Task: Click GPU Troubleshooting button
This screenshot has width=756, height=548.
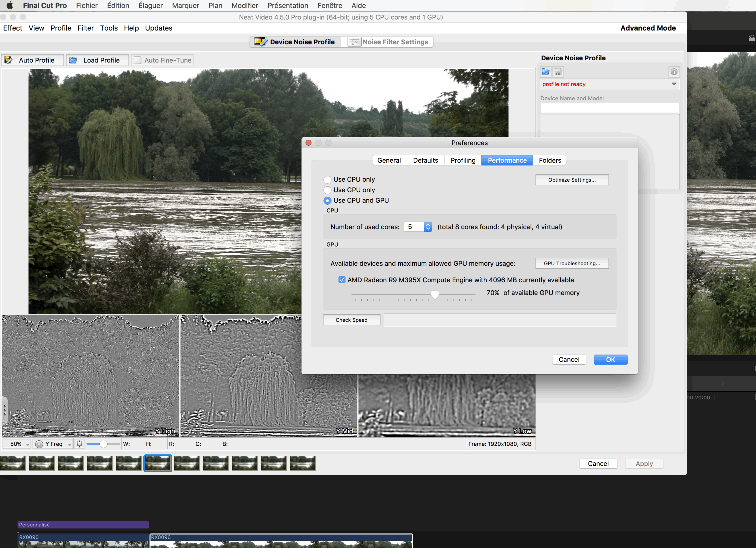Action: click(x=572, y=263)
